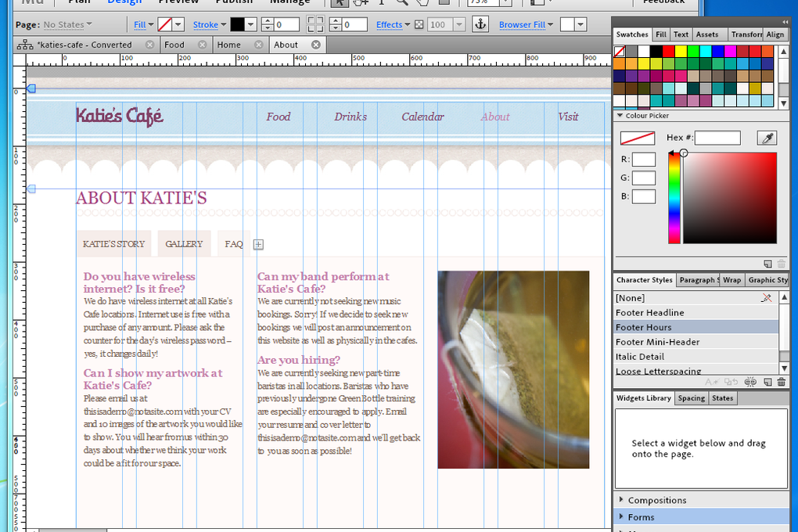This screenshot has width=798, height=532.
Task: Add a new tab with plus icon after FAQ
Action: point(258,244)
